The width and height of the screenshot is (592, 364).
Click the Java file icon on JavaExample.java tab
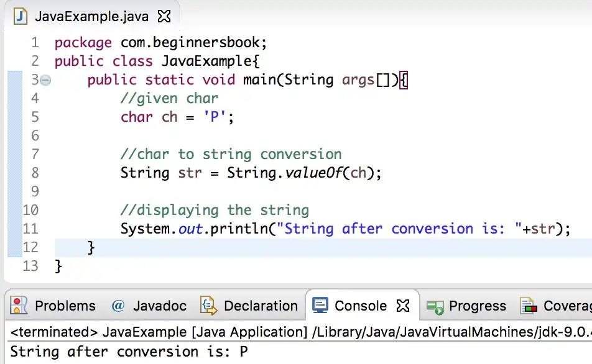coord(21,17)
